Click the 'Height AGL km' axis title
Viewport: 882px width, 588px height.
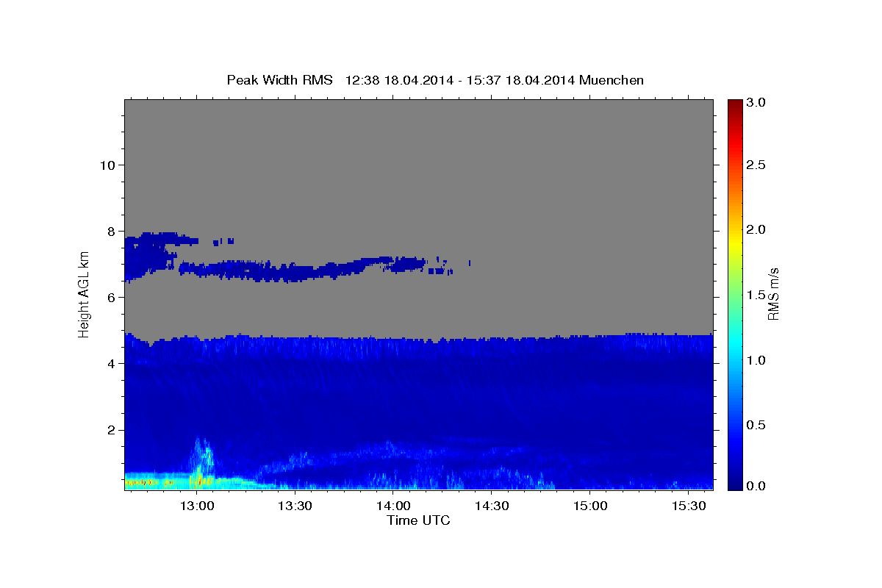84,295
